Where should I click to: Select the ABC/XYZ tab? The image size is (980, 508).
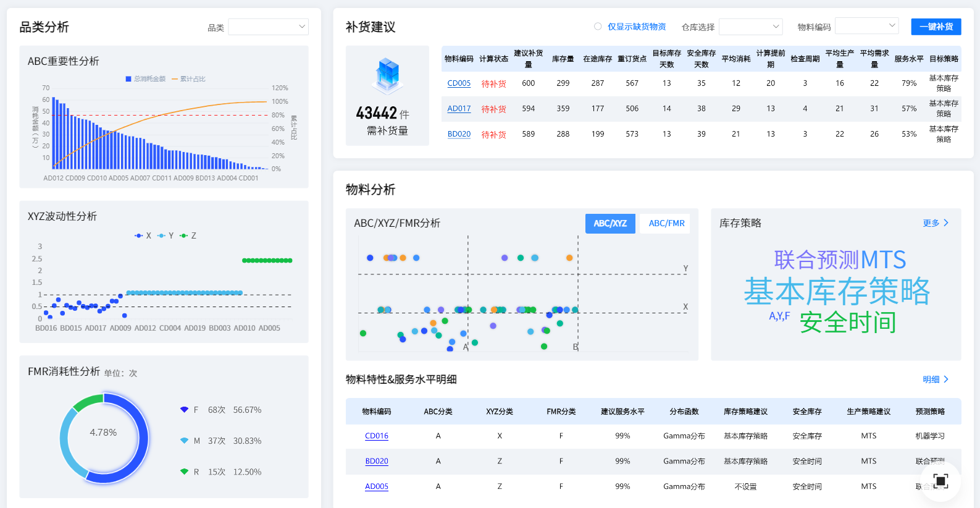tap(610, 224)
